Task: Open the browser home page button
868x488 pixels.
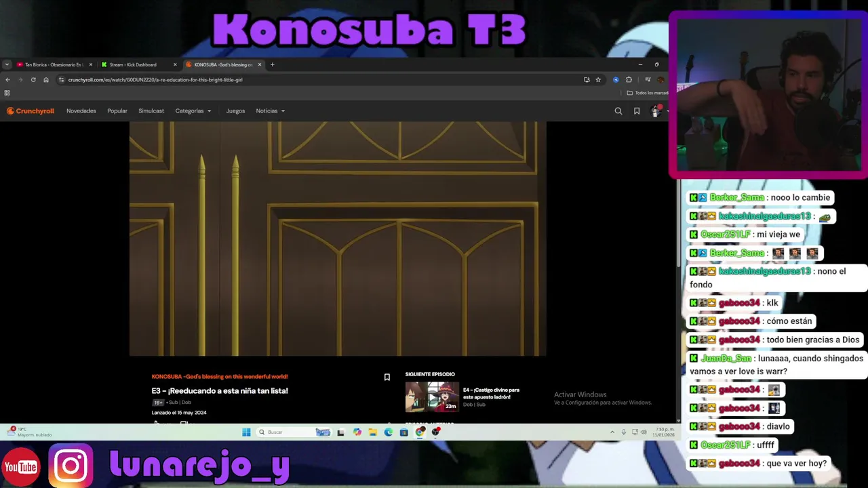Action: pyautogui.click(x=46, y=79)
